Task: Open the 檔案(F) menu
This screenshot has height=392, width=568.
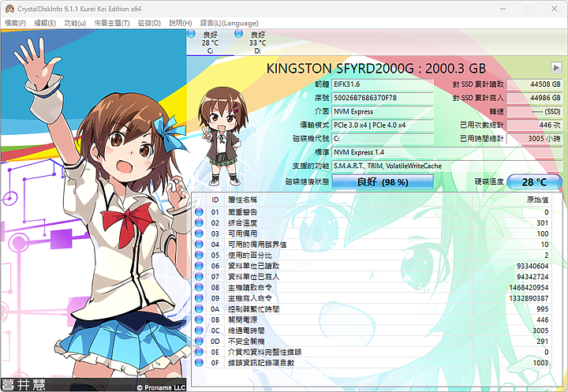Action: tap(15, 23)
